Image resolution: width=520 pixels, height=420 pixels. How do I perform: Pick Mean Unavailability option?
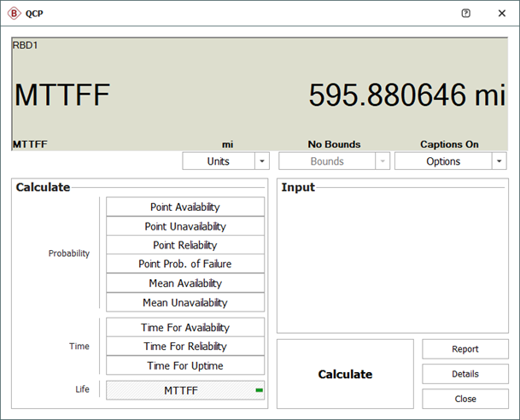coord(185,302)
